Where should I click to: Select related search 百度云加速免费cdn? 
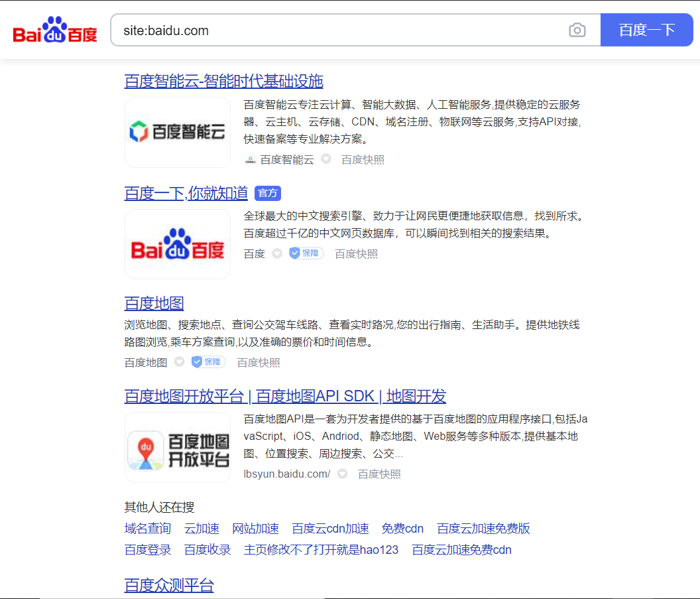[x=461, y=549]
